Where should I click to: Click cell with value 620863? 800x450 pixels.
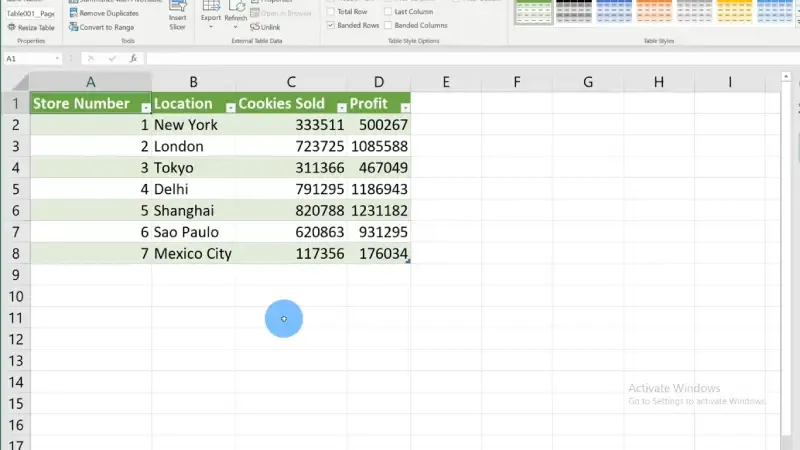291,232
